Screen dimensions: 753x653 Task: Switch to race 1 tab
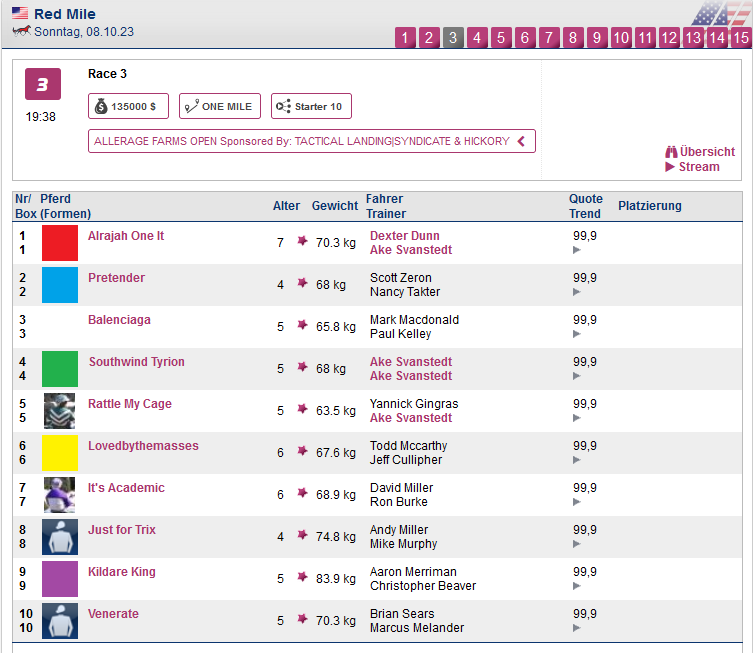(x=405, y=37)
